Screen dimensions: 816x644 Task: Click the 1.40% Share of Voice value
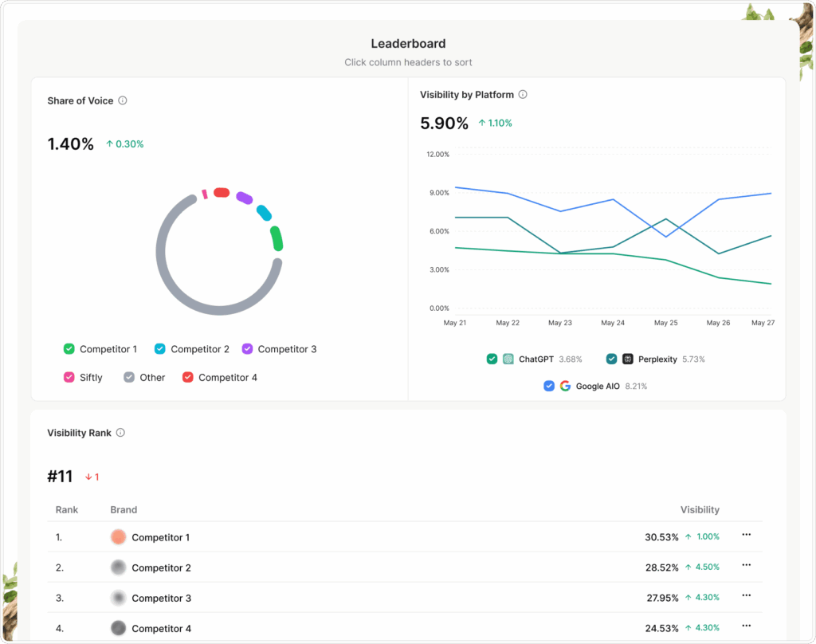pos(71,143)
